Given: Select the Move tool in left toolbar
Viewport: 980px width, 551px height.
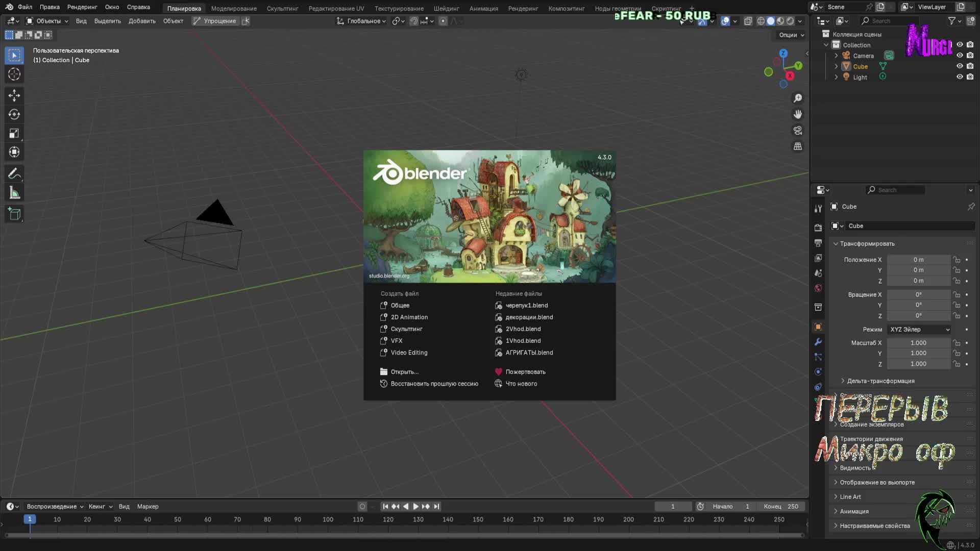Looking at the screenshot, I should tap(14, 95).
